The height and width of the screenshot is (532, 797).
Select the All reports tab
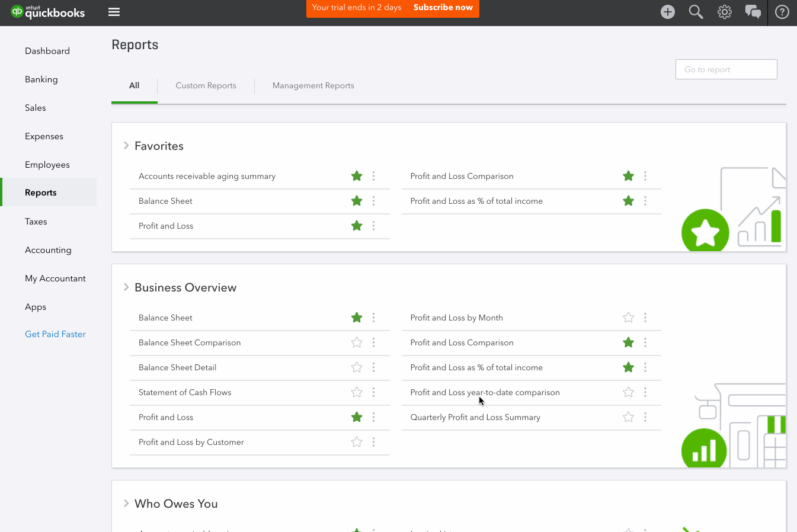pyautogui.click(x=135, y=86)
